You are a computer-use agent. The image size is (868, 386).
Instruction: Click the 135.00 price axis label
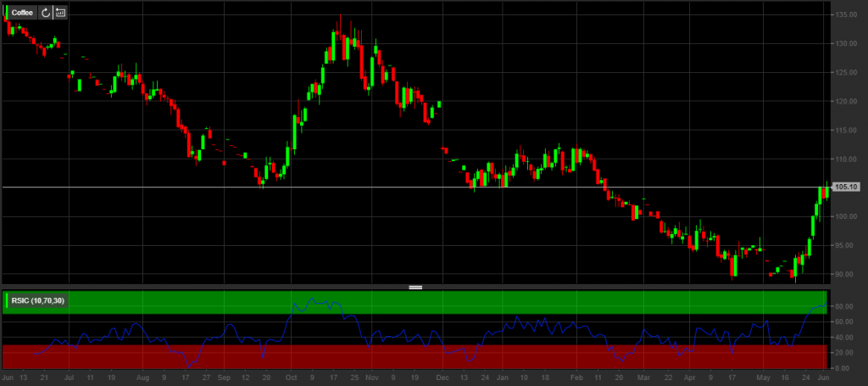[x=846, y=14]
